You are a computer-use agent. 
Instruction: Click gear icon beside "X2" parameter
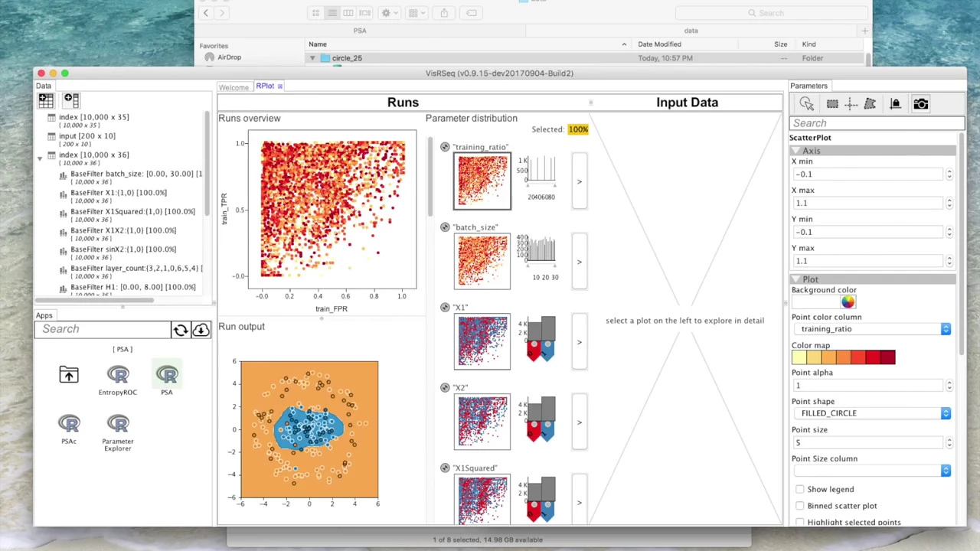coord(445,388)
